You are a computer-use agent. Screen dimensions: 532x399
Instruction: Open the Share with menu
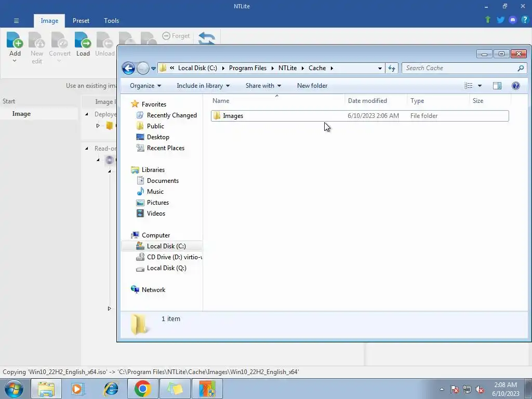[263, 86]
